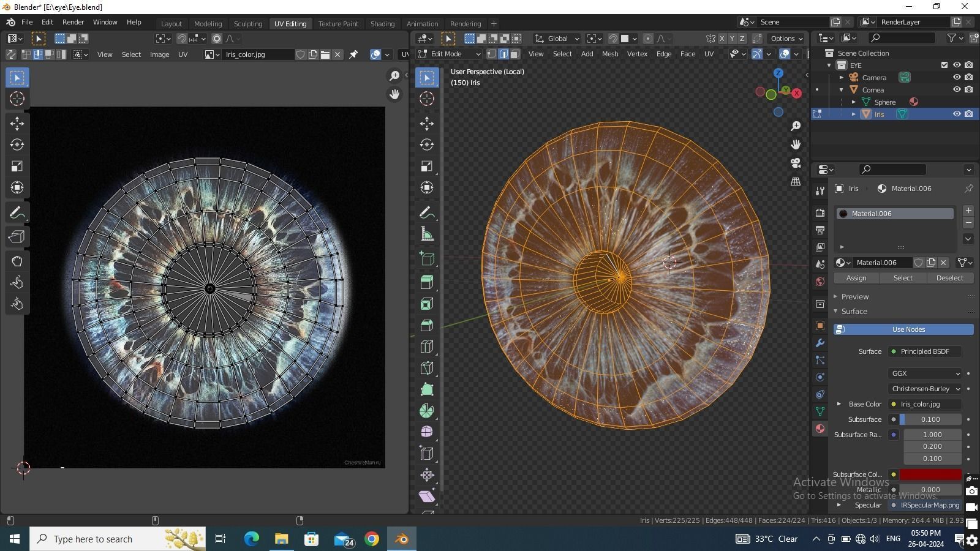Collapse the Cornea tree item

coord(842,90)
